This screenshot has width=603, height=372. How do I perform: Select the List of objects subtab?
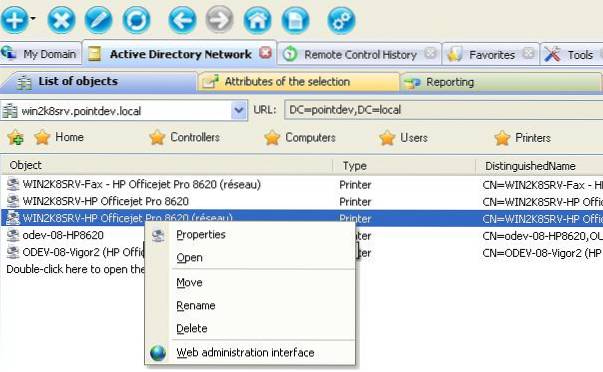(x=98, y=82)
